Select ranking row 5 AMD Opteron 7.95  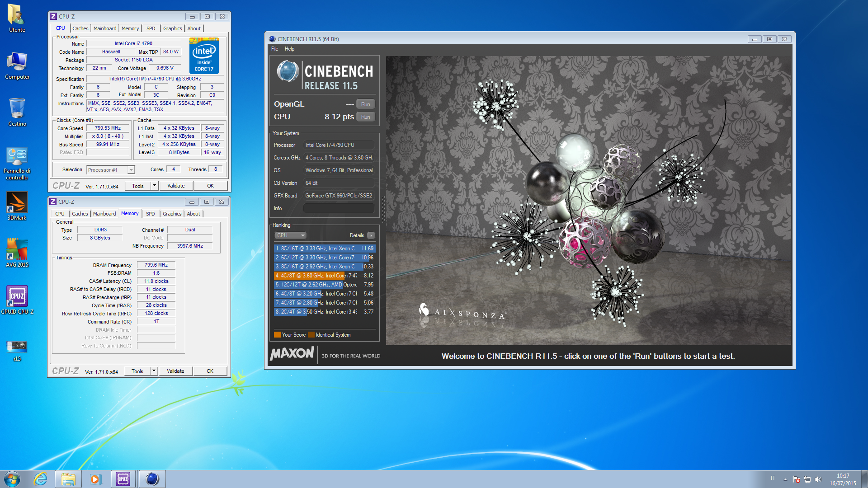click(325, 285)
